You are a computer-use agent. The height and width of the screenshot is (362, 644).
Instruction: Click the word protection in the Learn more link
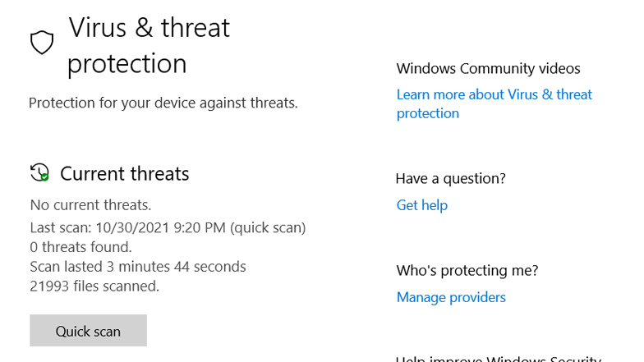coord(427,113)
